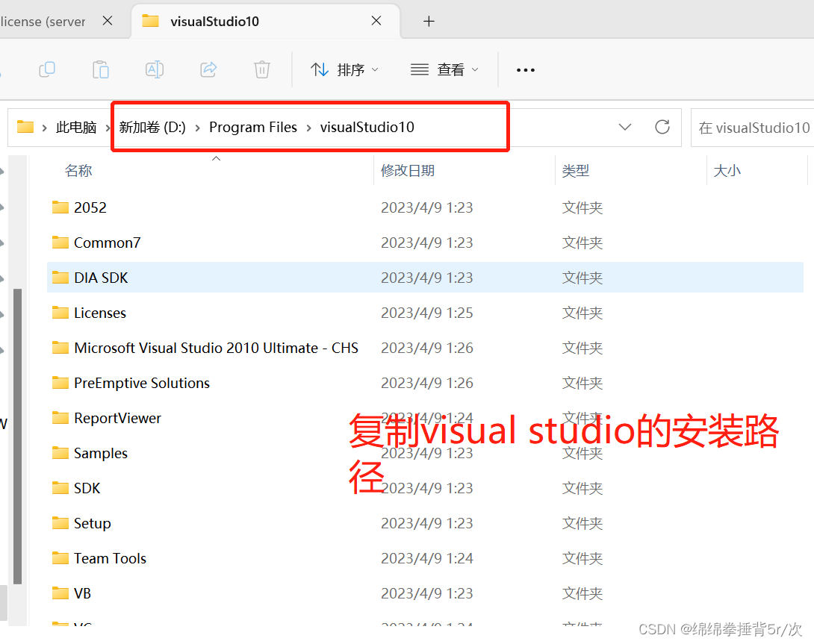Click the Delete (trash) icon

[261, 69]
